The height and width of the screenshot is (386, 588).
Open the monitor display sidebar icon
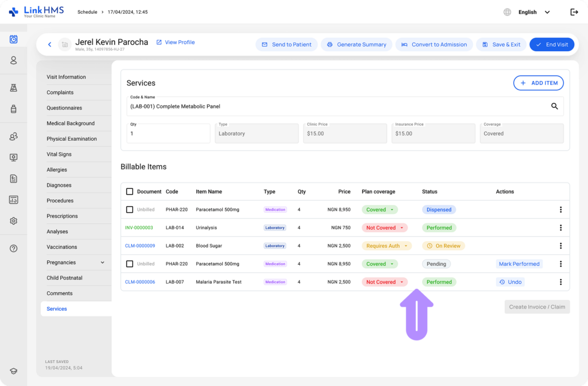tap(14, 157)
